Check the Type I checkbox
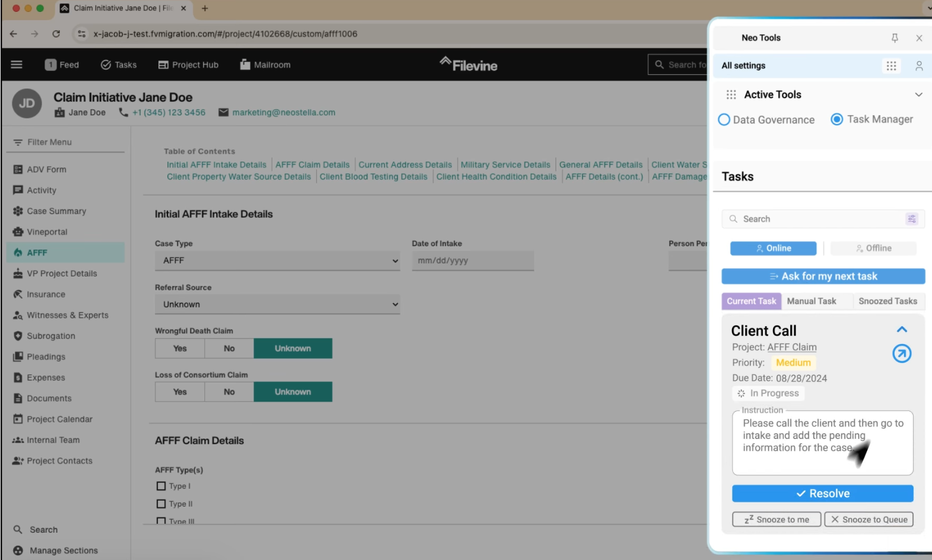Screen dimensions: 932x560 161,486
